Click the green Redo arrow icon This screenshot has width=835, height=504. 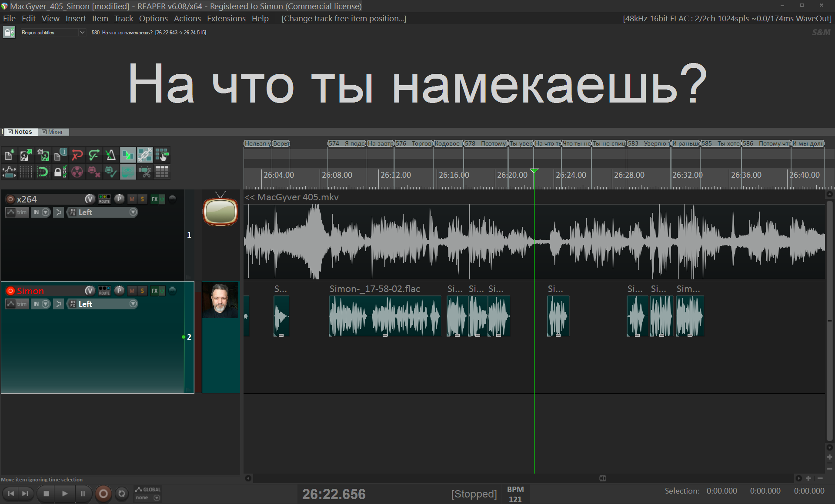coord(94,155)
